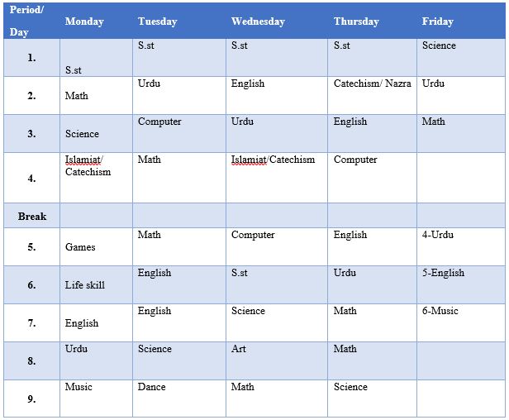
Task: Click the 6-Music cell on Friday
Action: (x=461, y=322)
